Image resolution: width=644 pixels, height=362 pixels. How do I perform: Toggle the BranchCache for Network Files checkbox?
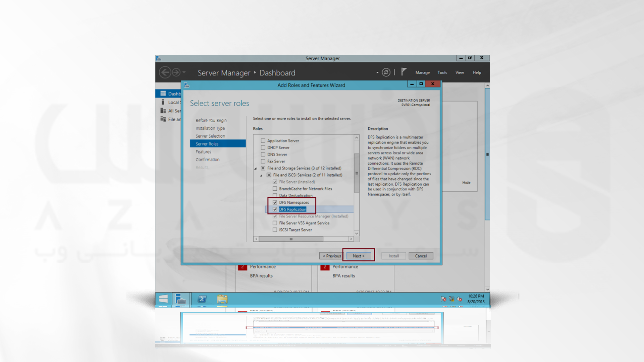click(274, 189)
